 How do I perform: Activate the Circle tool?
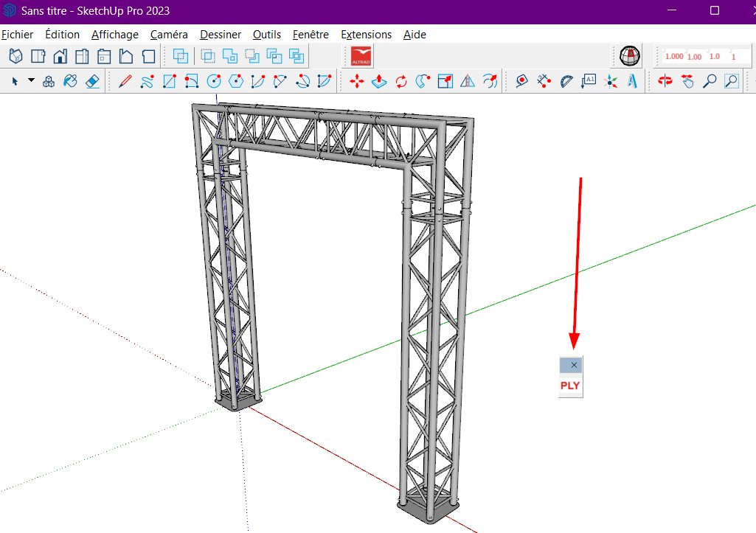tap(214, 81)
